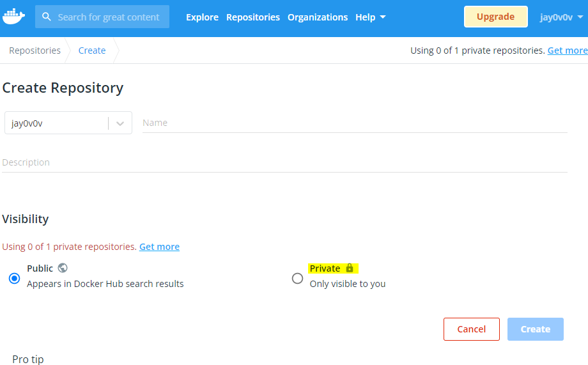Screen dimensions: 588x365
Task: Click the Create Repository heading
Action: click(63, 88)
